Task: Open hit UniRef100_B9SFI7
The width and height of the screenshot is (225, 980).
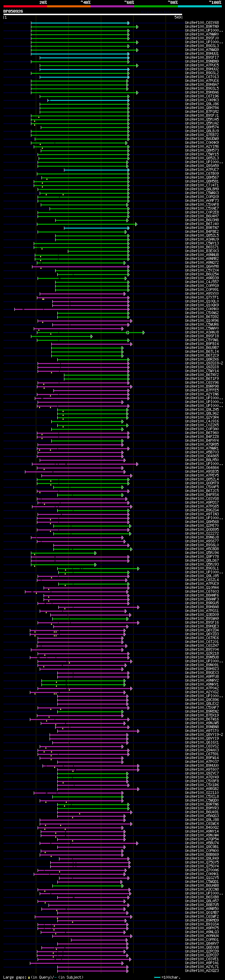Action: [x=202, y=57]
